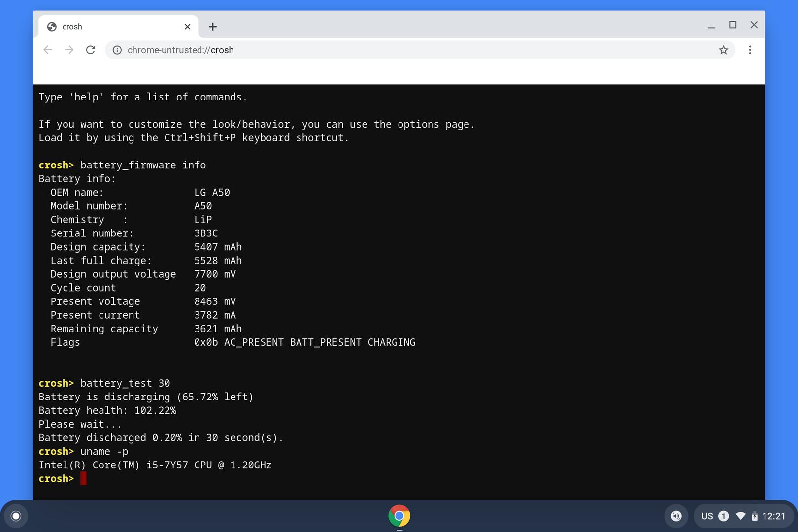This screenshot has height=532, width=798.
Task: Click the 'Ctrl+Shift+P keyboard shortcut' line
Action: click(194, 138)
